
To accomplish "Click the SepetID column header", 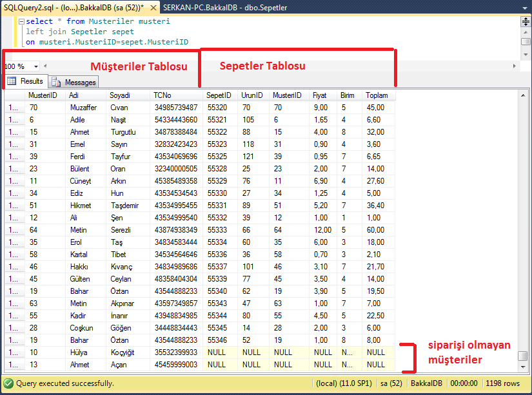I will [x=220, y=95].
